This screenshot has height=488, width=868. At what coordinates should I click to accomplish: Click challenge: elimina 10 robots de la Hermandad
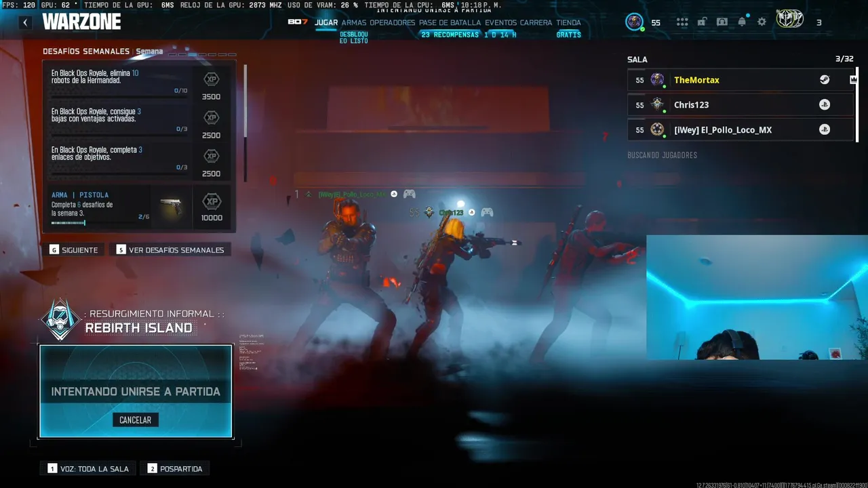140,83
